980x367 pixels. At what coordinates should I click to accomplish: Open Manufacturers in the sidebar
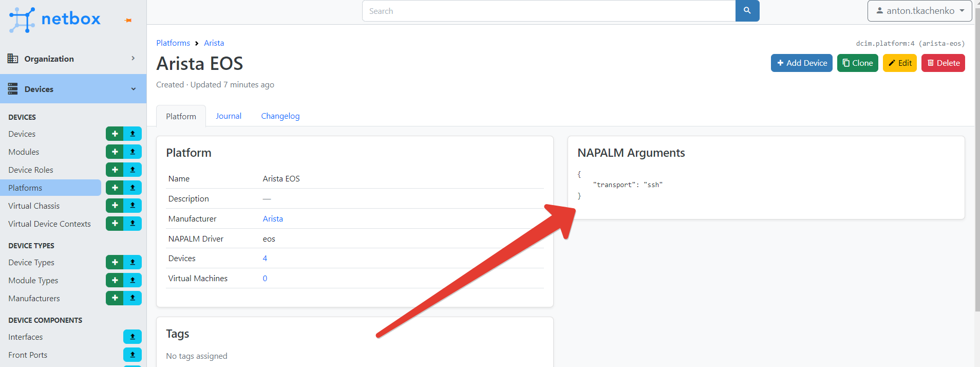coord(34,298)
